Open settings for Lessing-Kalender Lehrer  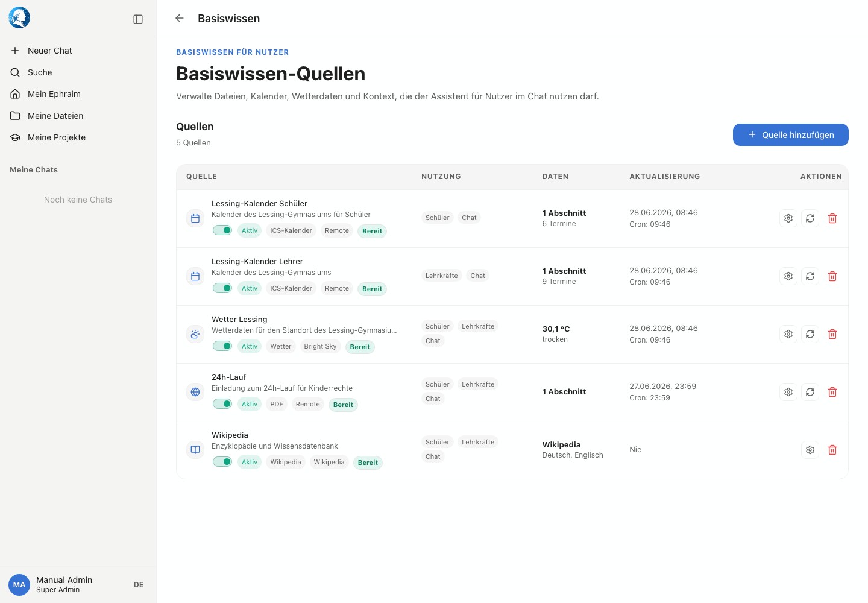[x=788, y=276]
